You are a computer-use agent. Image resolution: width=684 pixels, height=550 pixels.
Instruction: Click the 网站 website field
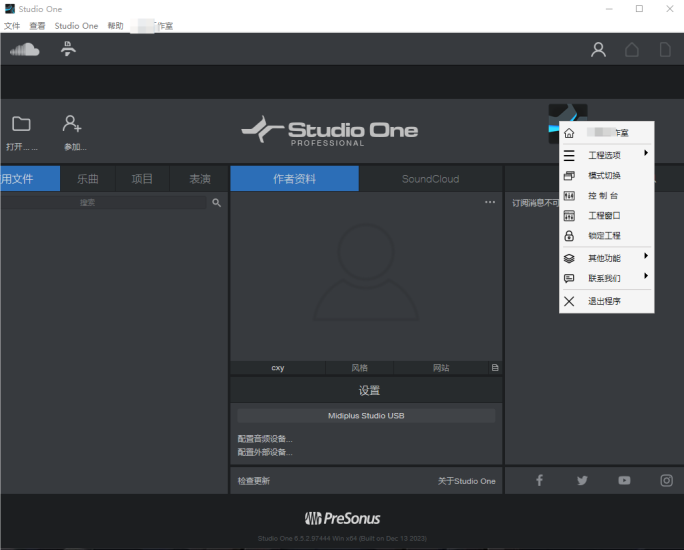[x=441, y=368]
